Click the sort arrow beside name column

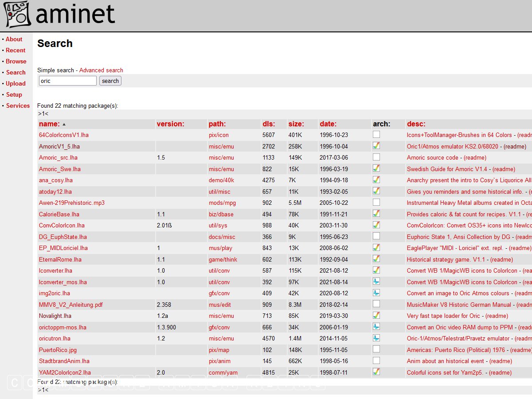[x=64, y=124]
